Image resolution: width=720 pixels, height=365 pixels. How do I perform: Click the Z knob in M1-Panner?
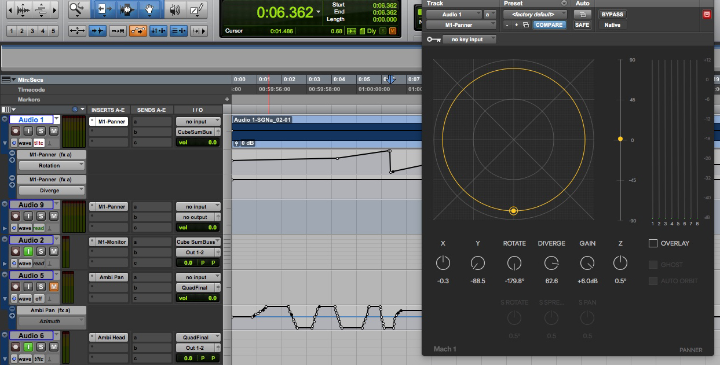click(620, 263)
